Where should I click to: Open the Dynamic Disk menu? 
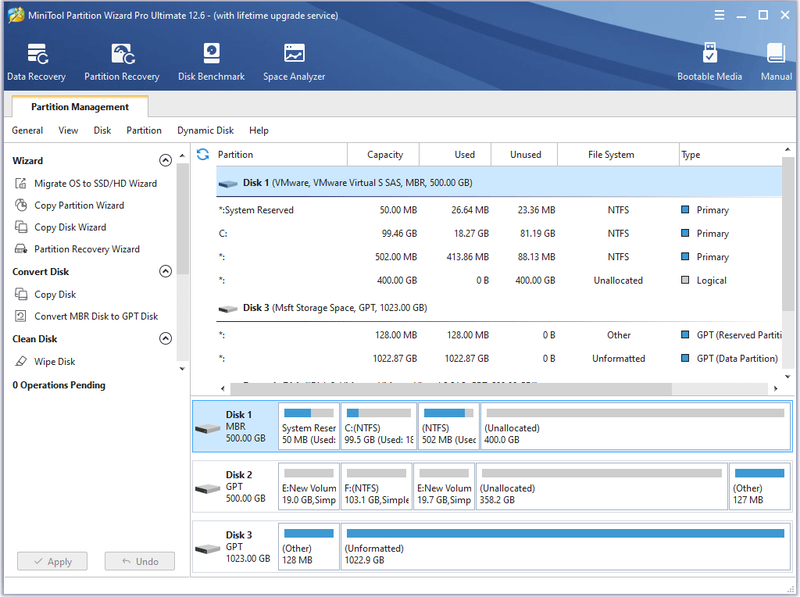pos(205,130)
